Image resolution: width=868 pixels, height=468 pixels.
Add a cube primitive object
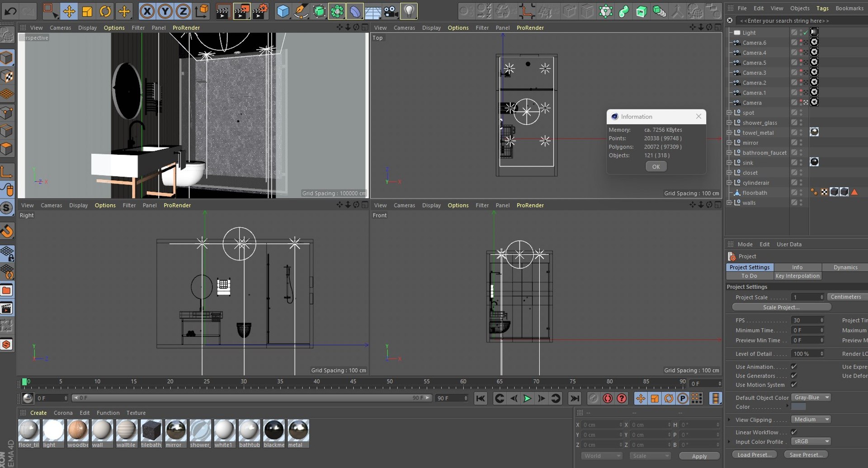point(283,11)
